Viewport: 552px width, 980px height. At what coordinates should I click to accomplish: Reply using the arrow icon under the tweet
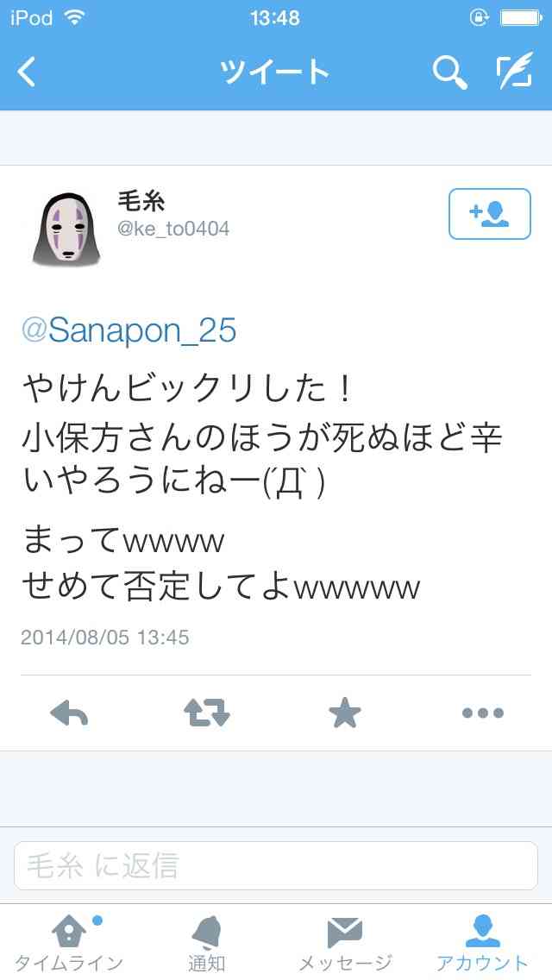click(69, 713)
